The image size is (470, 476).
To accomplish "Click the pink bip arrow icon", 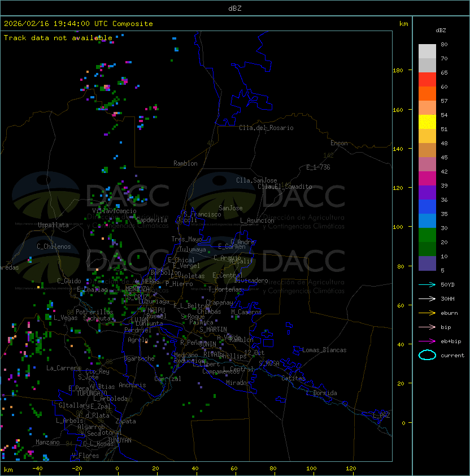I will click(x=427, y=327).
